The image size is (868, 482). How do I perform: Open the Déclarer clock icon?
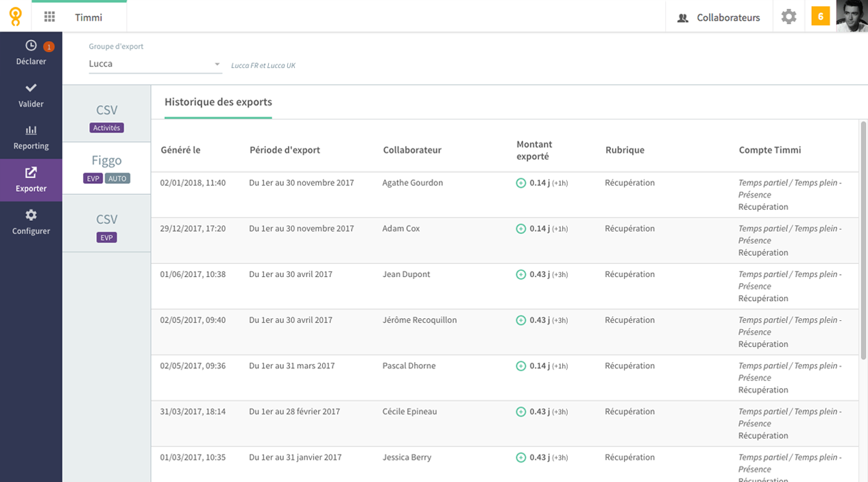[x=31, y=46]
